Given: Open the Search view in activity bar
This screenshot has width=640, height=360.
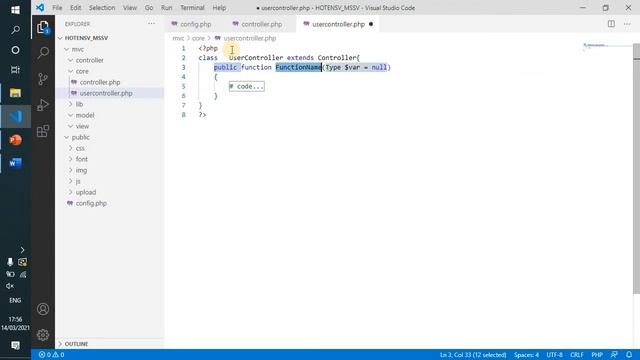Looking at the screenshot, I should [x=43, y=53].
